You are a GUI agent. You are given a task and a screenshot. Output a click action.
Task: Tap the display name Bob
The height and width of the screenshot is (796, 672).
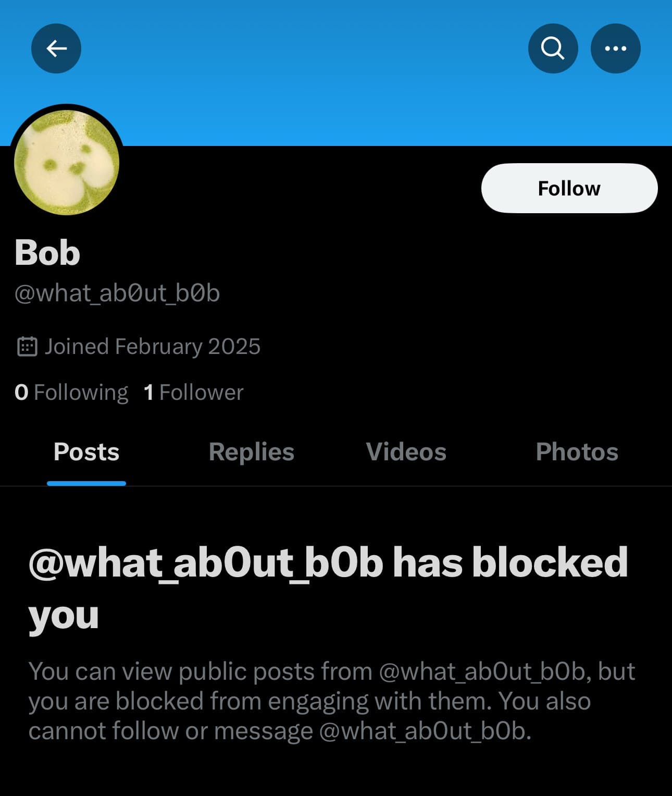47,253
